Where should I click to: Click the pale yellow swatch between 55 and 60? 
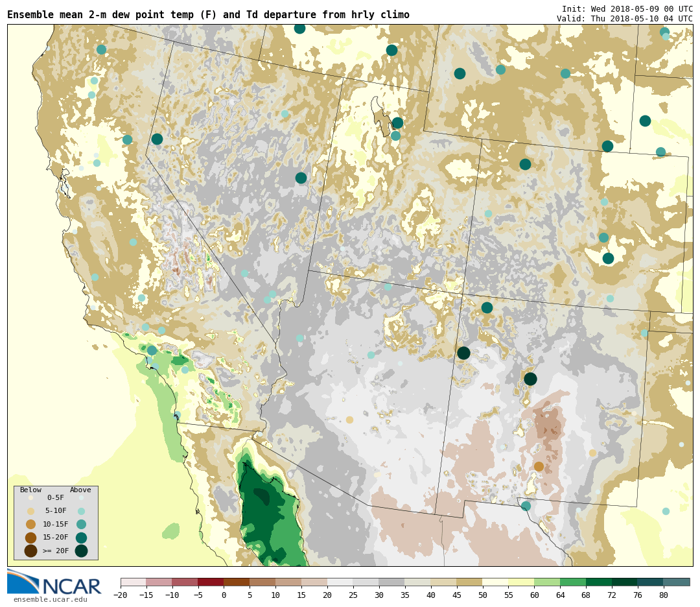pyautogui.click(x=521, y=582)
